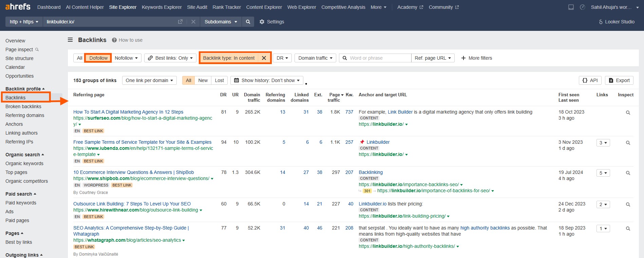Collapse the Backlink profile section

coord(25,89)
